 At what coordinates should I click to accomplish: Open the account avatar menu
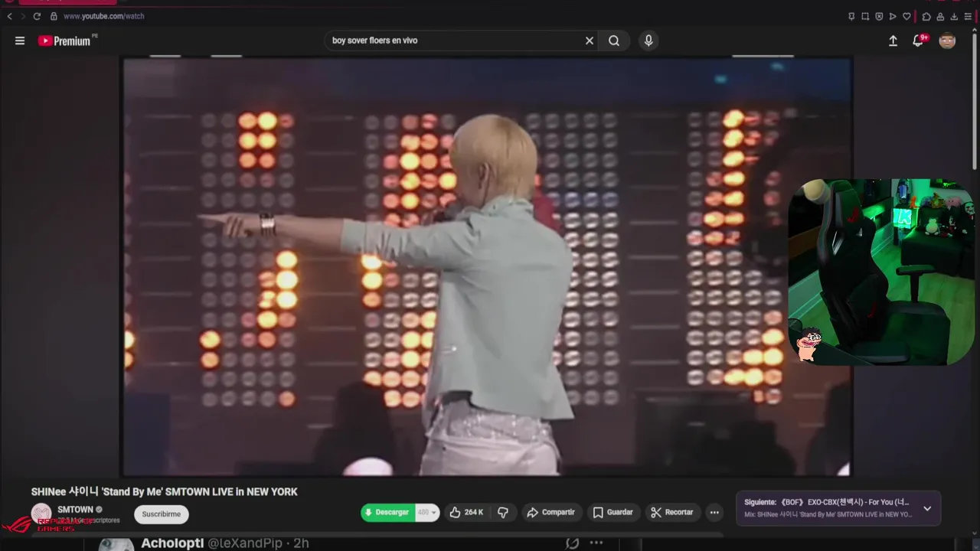947,41
